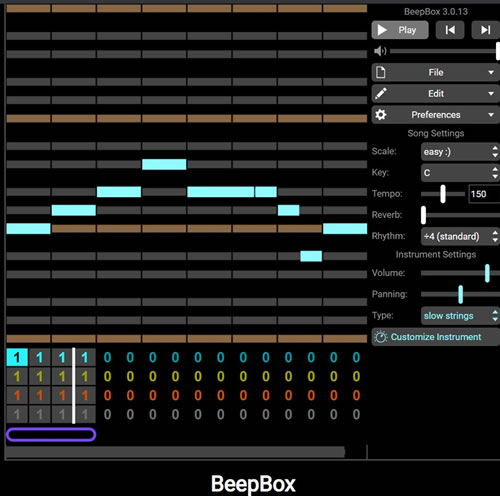Adjust the instrument Volume slider

tap(460, 273)
